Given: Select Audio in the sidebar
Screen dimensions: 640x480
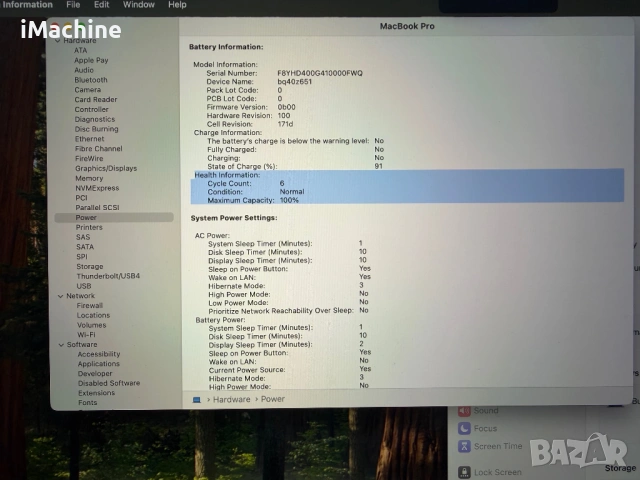Looking at the screenshot, I should [x=84, y=70].
